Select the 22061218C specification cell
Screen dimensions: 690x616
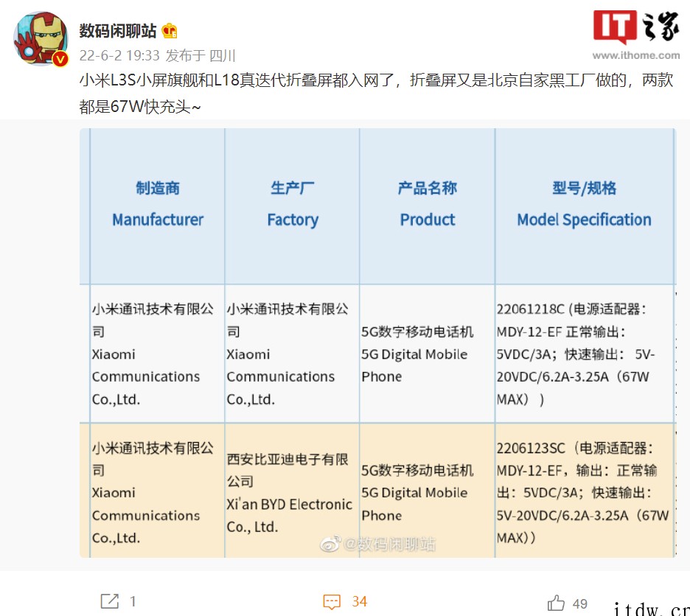(585, 354)
